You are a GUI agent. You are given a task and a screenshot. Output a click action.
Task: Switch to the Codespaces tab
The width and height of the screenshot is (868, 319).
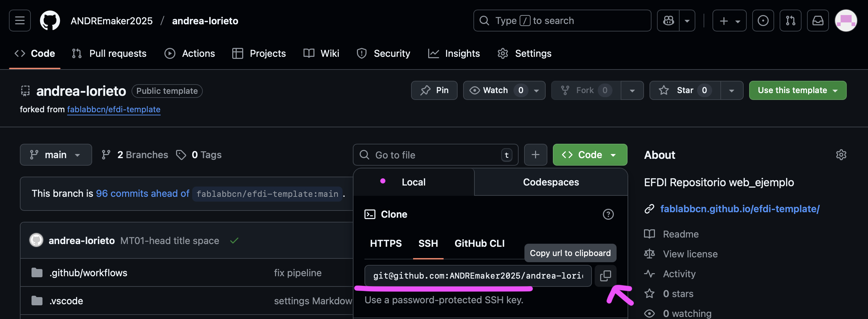(x=551, y=182)
